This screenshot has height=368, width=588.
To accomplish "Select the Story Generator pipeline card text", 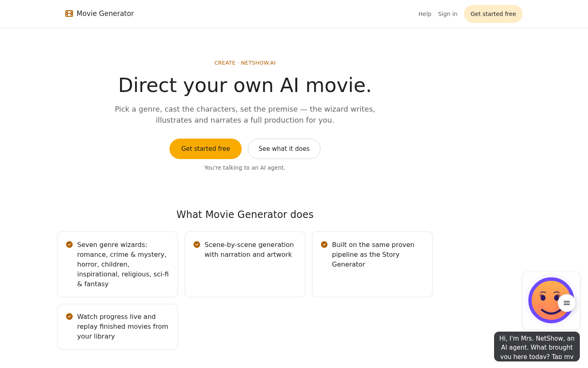I will tap(373, 254).
